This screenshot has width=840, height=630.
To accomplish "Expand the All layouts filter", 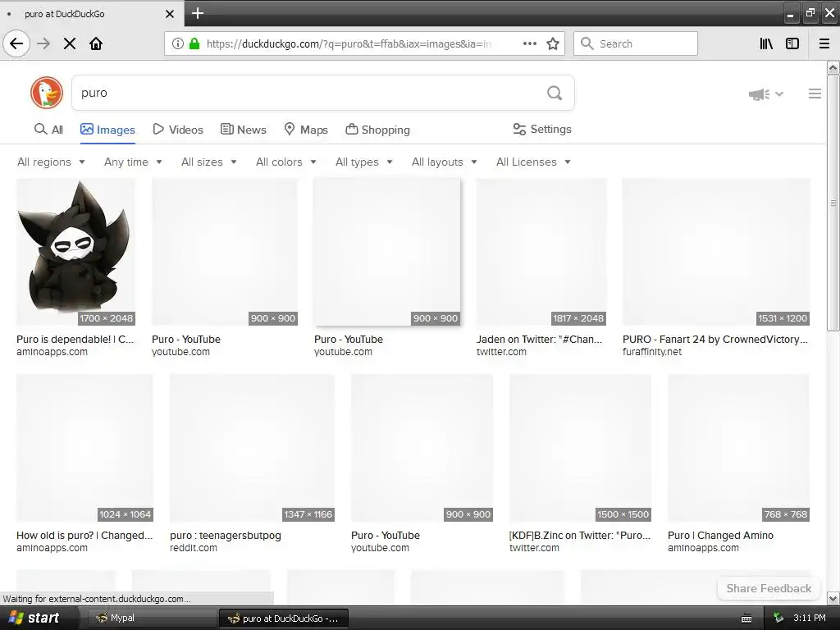I will [x=444, y=162].
